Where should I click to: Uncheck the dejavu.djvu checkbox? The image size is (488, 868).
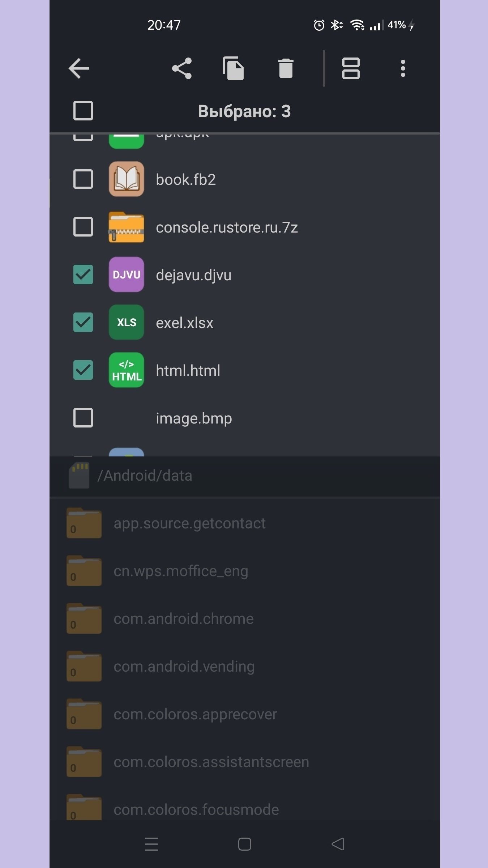83,275
